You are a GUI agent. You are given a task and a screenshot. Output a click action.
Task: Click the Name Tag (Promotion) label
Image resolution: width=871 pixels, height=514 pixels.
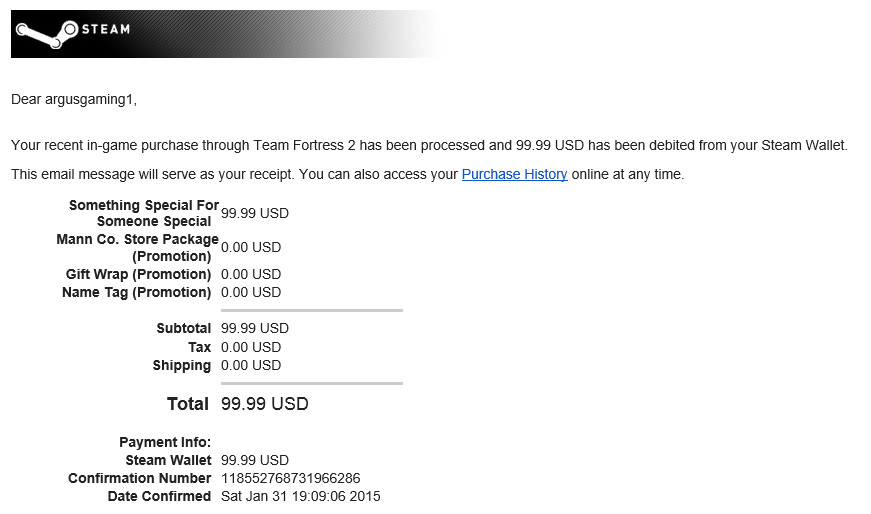137,292
